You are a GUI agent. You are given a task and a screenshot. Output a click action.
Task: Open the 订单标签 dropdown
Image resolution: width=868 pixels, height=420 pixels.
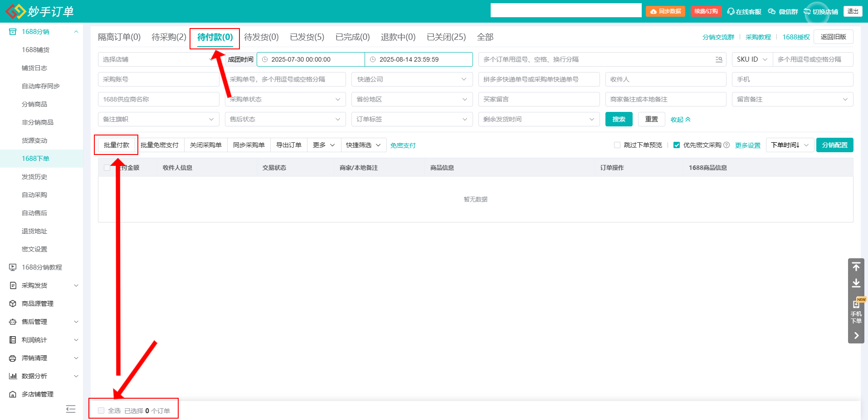coord(412,119)
